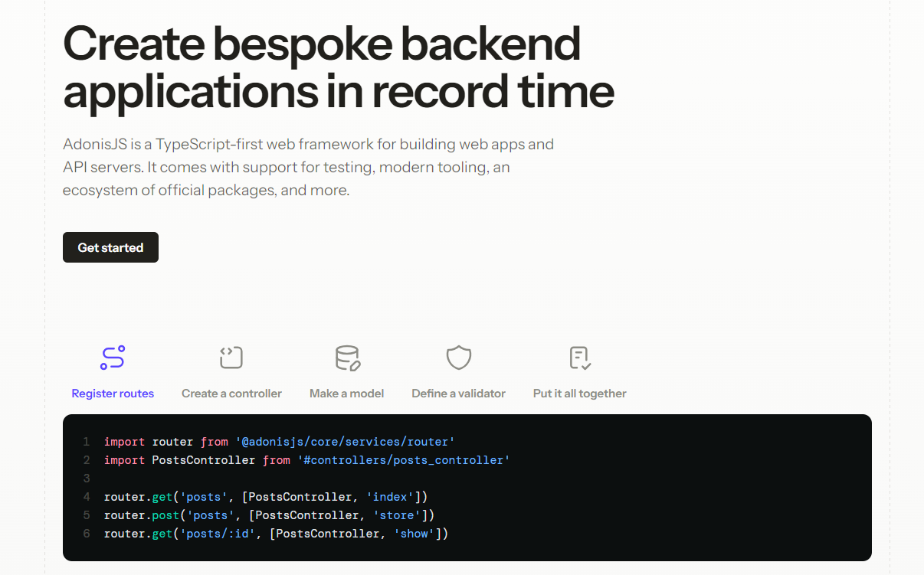Viewport: 924px width, 575px height.
Task: Select the Create a controller code-file icon
Action: (x=231, y=358)
